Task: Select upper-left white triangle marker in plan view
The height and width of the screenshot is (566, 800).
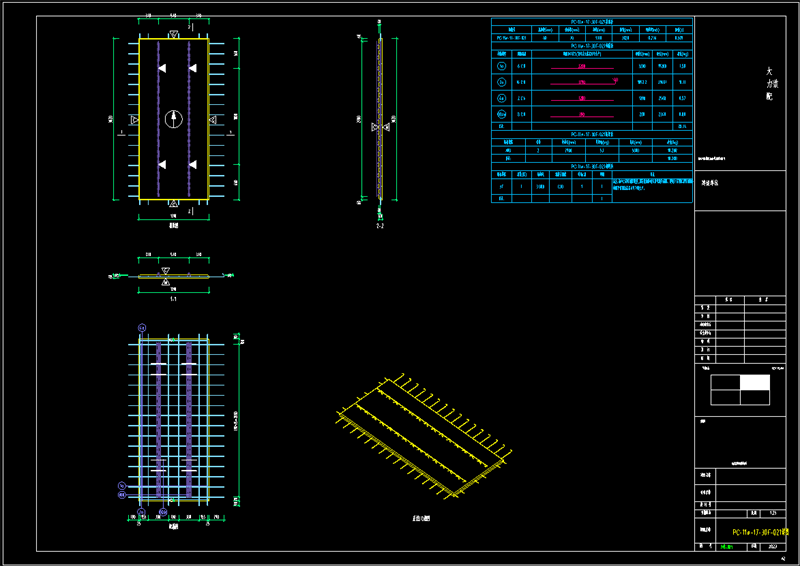Action: [162, 68]
